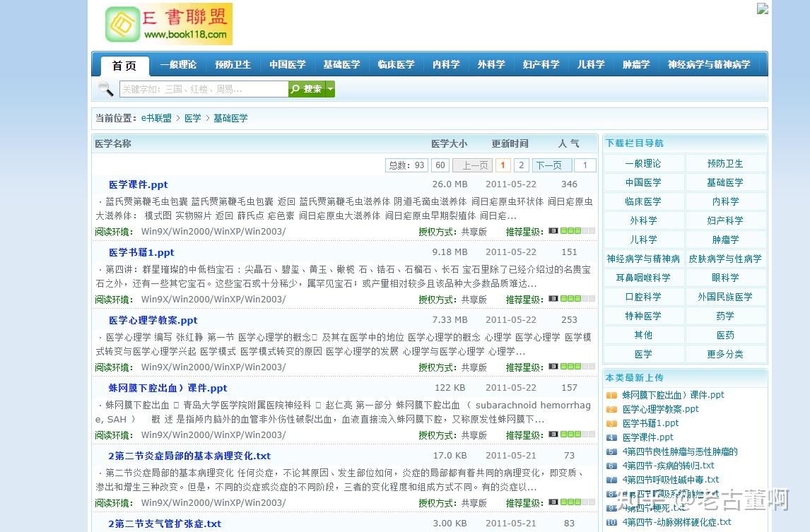The height and width of the screenshot is (532, 810).
Task: Select the 肿瘤学 nav menu item
Action: pyautogui.click(x=636, y=64)
